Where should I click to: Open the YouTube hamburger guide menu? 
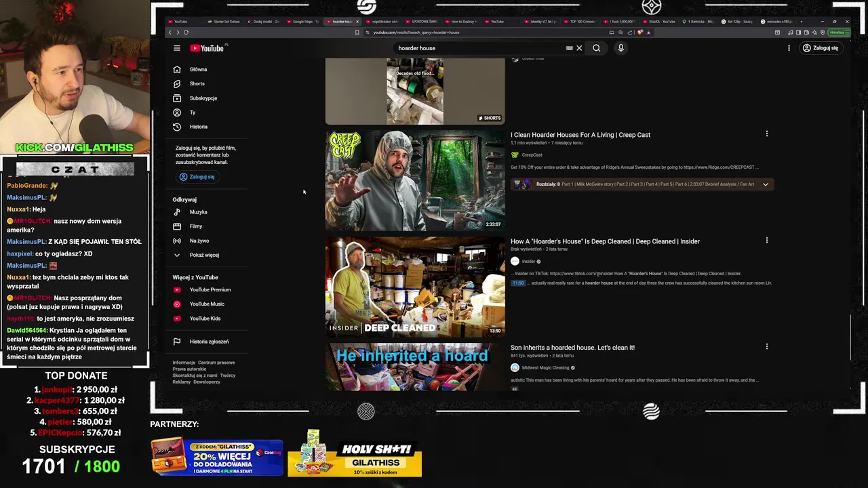click(x=176, y=48)
